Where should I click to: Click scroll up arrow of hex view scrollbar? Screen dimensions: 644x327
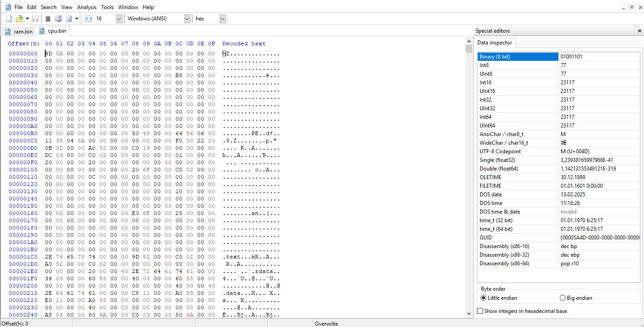click(469, 42)
